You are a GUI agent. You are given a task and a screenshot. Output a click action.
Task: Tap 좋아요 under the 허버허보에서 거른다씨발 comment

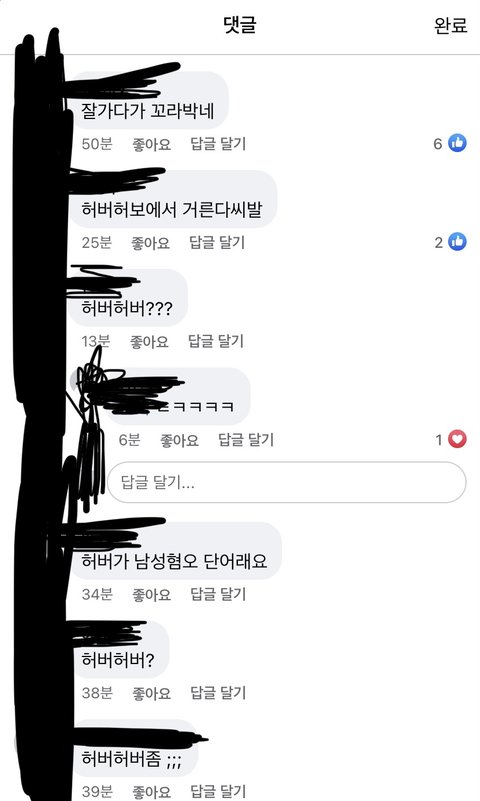pyautogui.click(x=151, y=243)
